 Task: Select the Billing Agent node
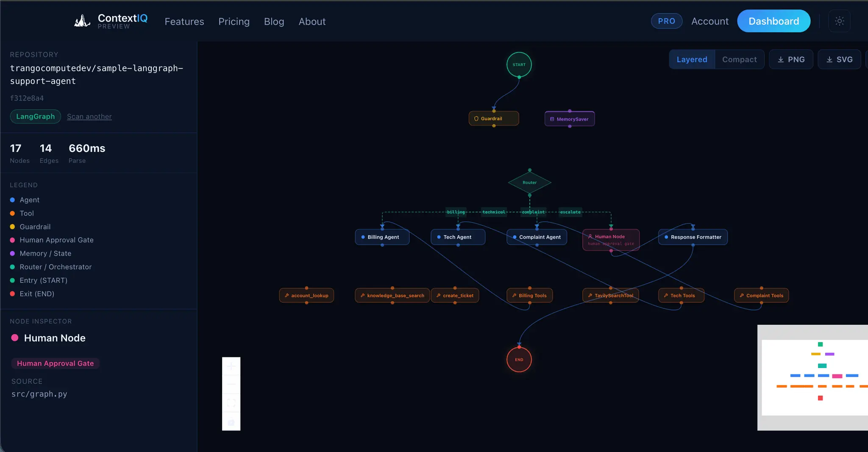382,237
